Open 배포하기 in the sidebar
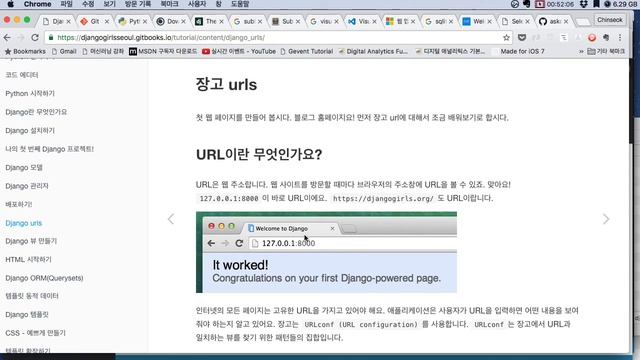640x360 pixels. (18, 204)
